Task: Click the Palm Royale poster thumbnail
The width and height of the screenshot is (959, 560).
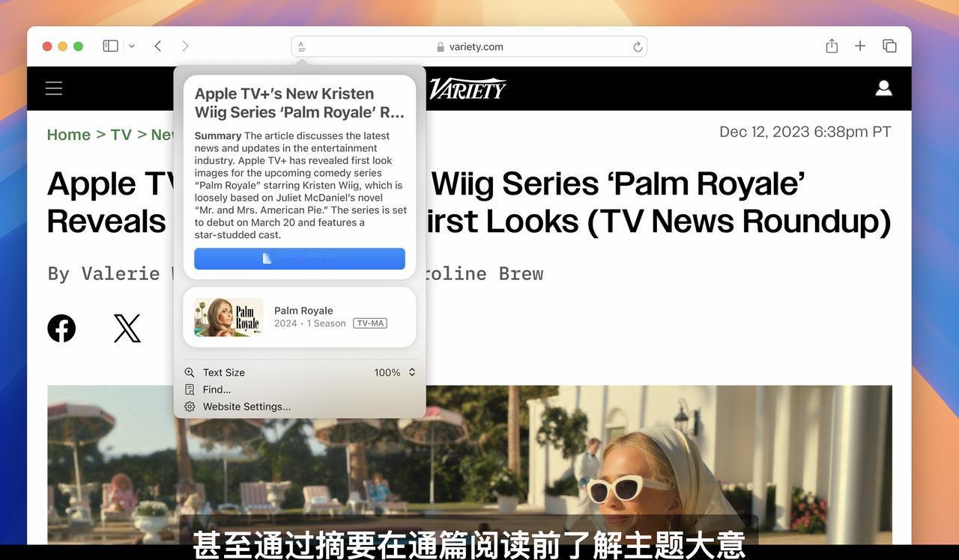Action: pyautogui.click(x=229, y=317)
